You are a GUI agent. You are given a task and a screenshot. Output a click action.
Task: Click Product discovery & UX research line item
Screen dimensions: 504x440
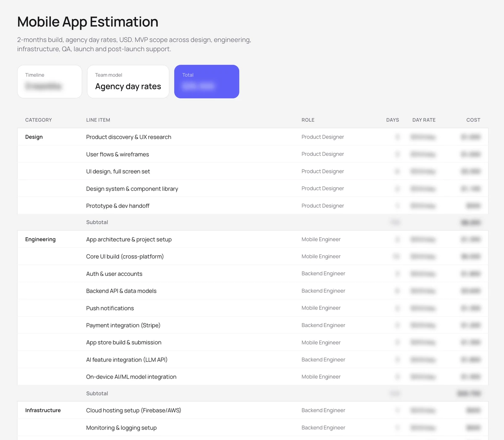point(129,137)
